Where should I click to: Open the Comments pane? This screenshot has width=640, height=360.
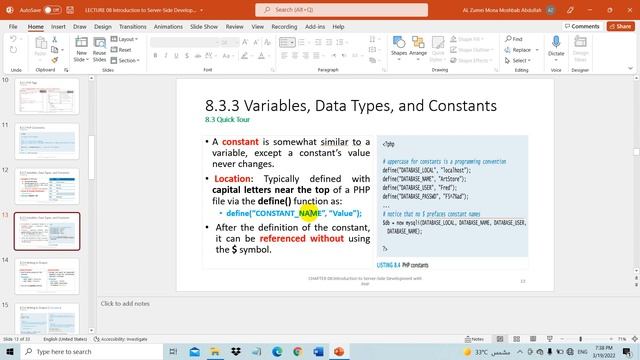tap(582, 27)
